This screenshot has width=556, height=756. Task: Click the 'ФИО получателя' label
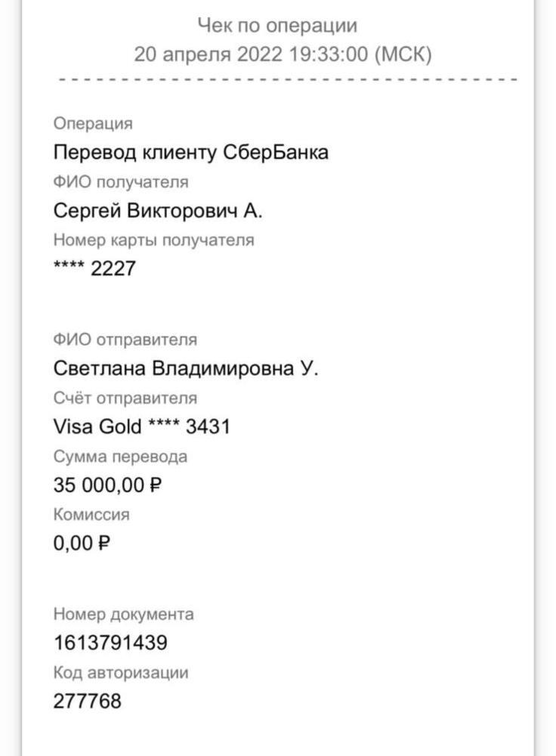coord(121,181)
